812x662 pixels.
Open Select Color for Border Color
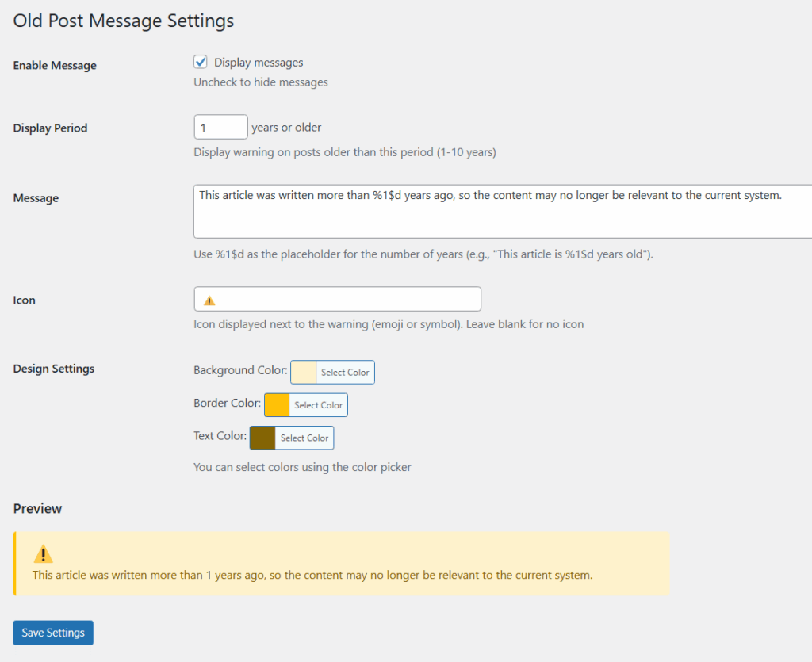318,405
